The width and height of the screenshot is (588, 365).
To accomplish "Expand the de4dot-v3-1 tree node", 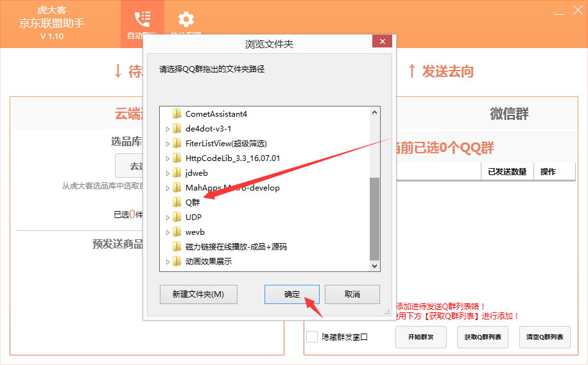I will coord(168,129).
